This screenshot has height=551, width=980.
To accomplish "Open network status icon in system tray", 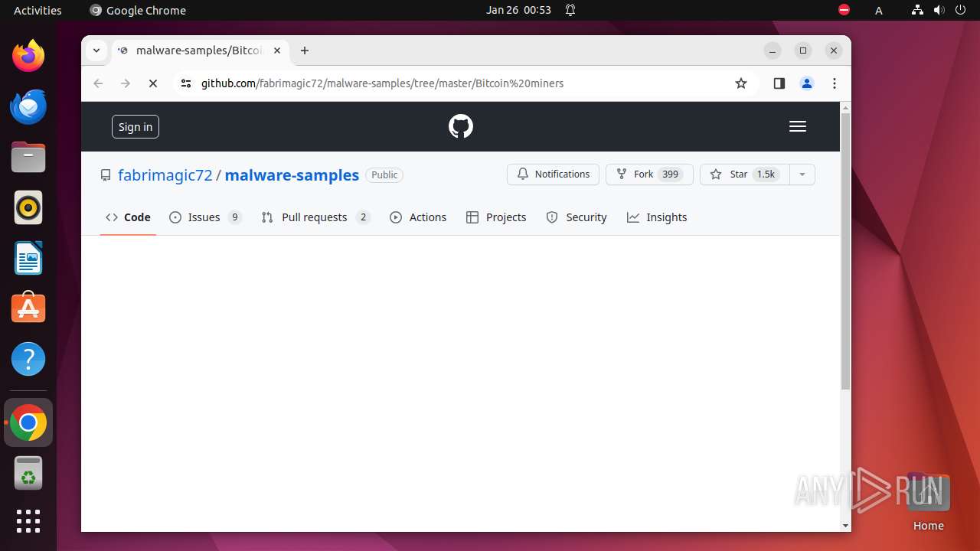I will coord(917,10).
